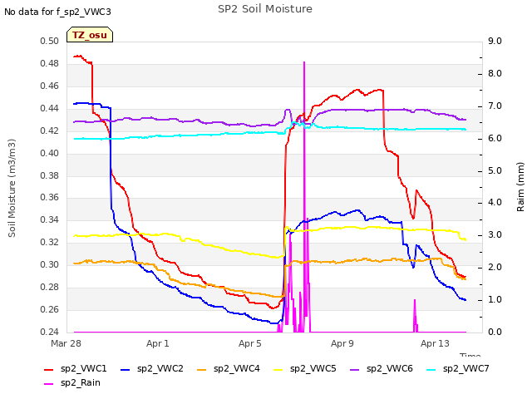Click the Apr 13 x-axis tick label
This screenshot has height=399, width=532.
pos(435,343)
